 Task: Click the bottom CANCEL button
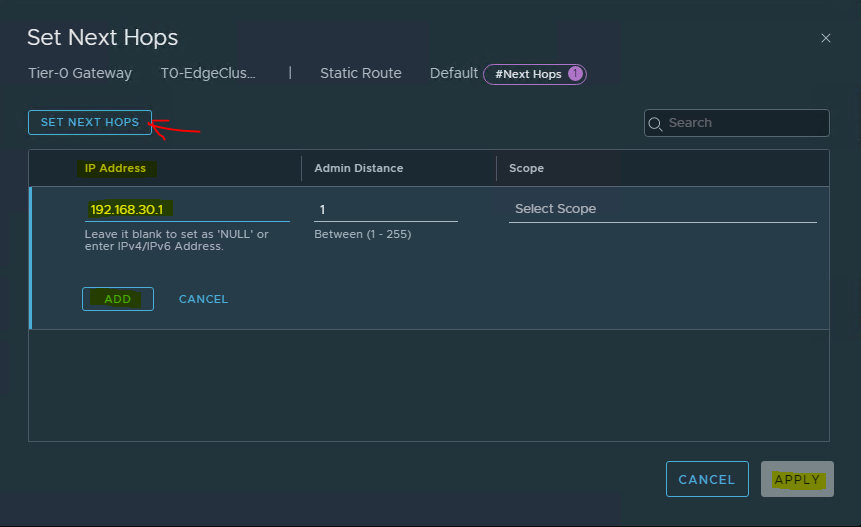(707, 479)
